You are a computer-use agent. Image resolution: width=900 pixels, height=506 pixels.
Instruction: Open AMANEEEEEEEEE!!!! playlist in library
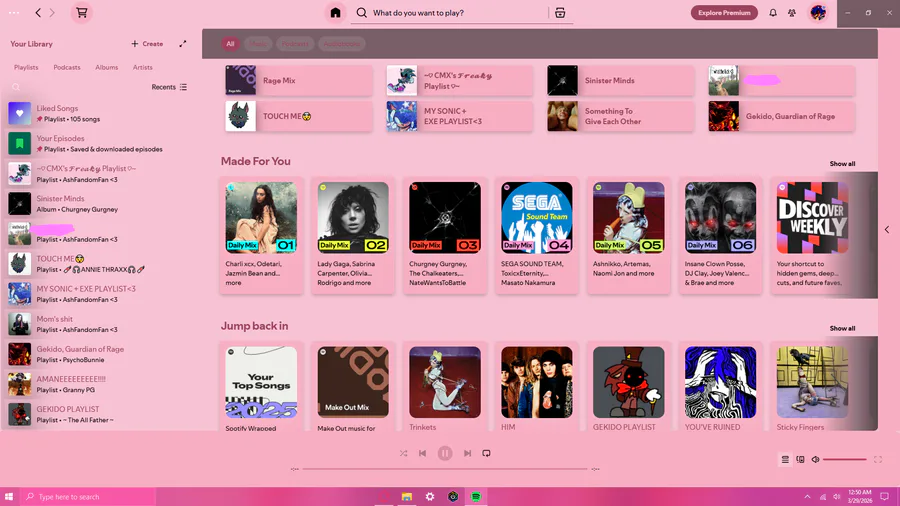[100, 384]
